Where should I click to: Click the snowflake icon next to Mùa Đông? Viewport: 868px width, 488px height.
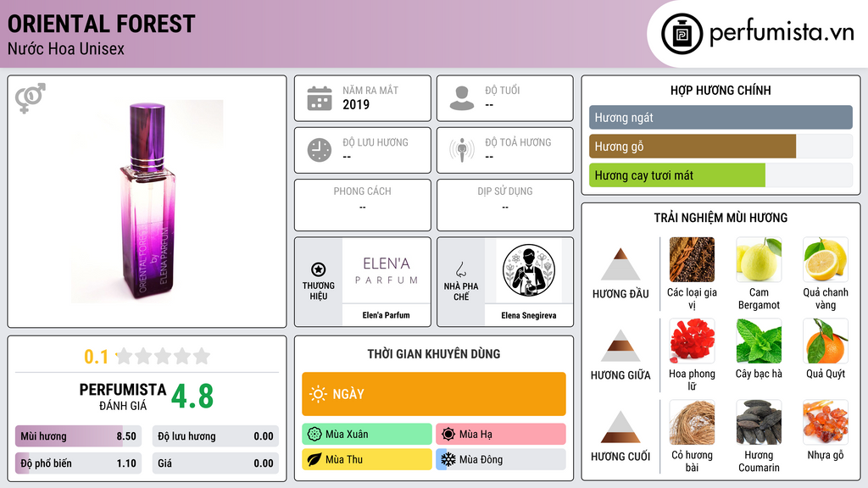pos(448,459)
